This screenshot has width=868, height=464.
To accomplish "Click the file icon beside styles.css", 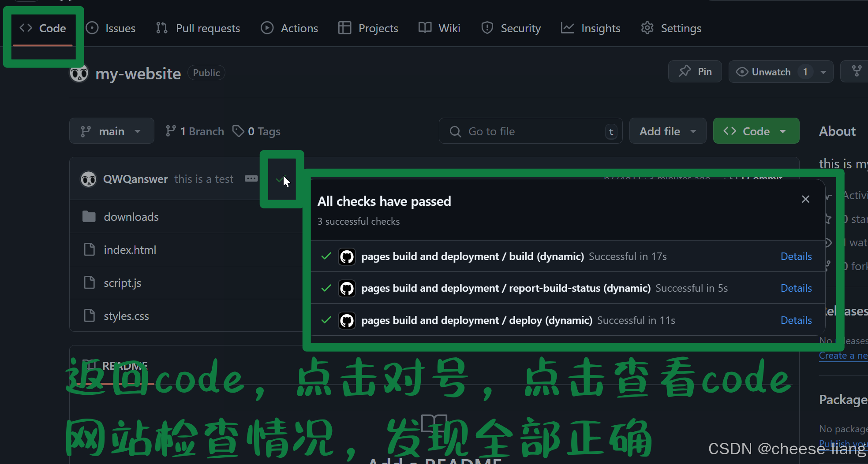I will [89, 316].
